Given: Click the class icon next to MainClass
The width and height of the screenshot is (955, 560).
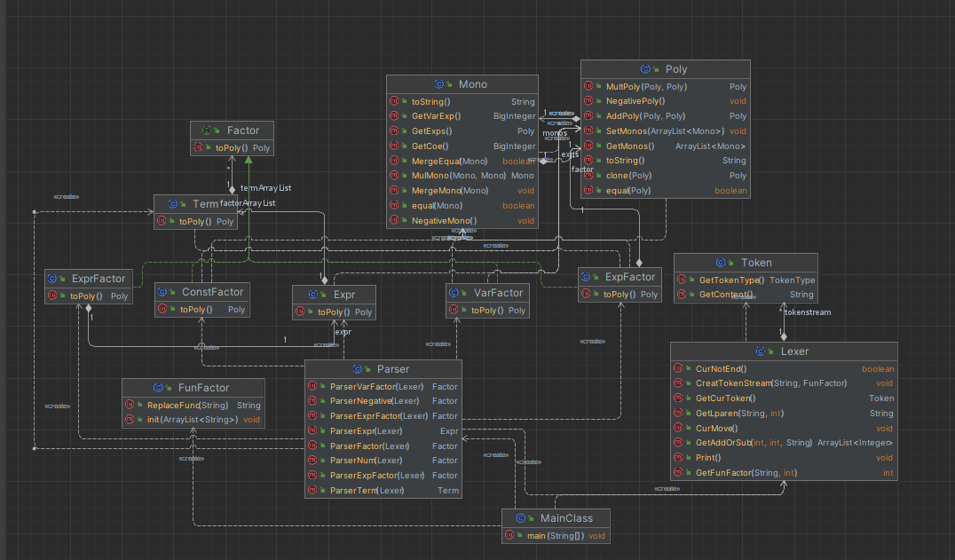Looking at the screenshot, I should pyautogui.click(x=521, y=518).
